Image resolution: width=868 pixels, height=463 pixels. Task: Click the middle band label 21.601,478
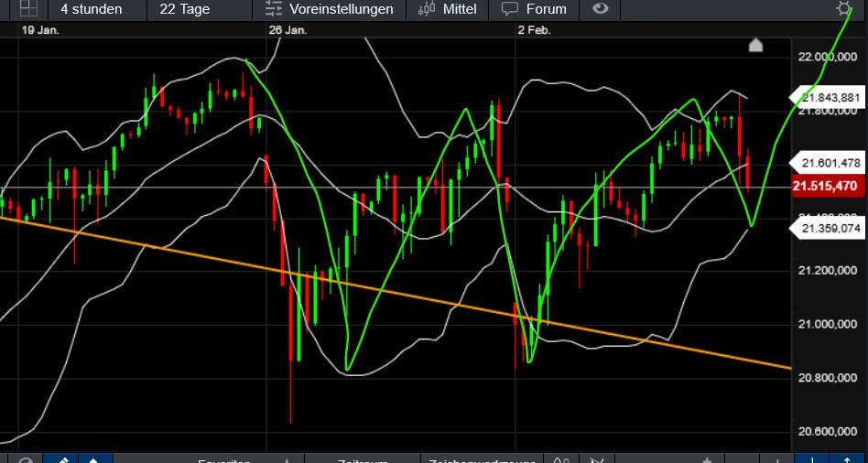coord(829,163)
